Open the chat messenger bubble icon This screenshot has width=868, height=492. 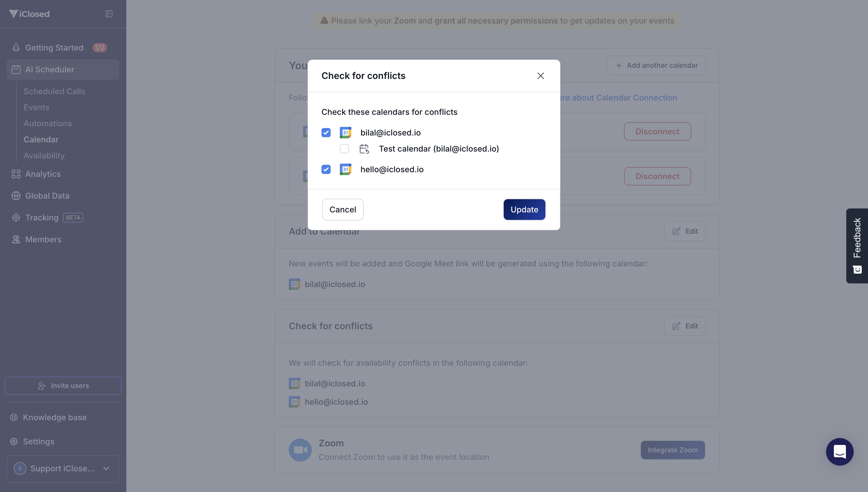(839, 452)
